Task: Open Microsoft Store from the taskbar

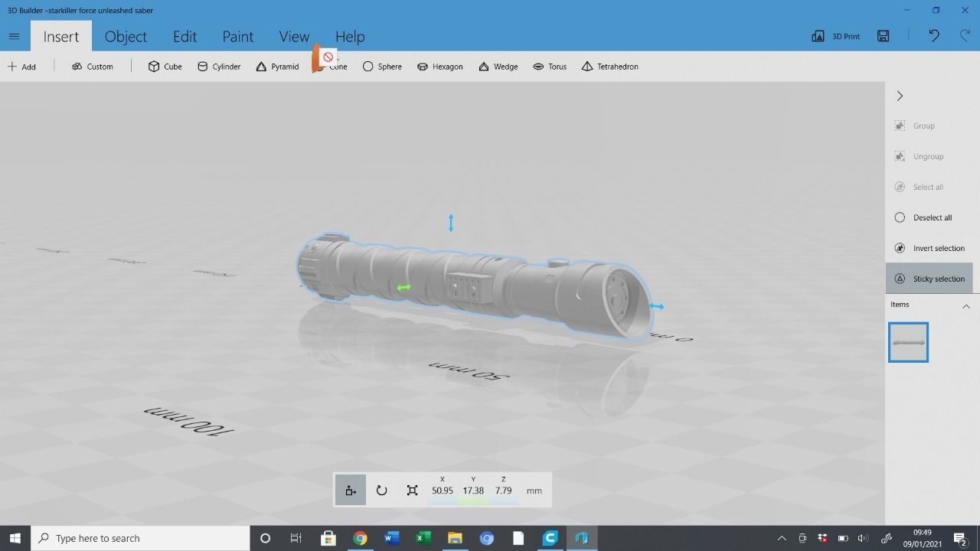Action: pyautogui.click(x=328, y=538)
